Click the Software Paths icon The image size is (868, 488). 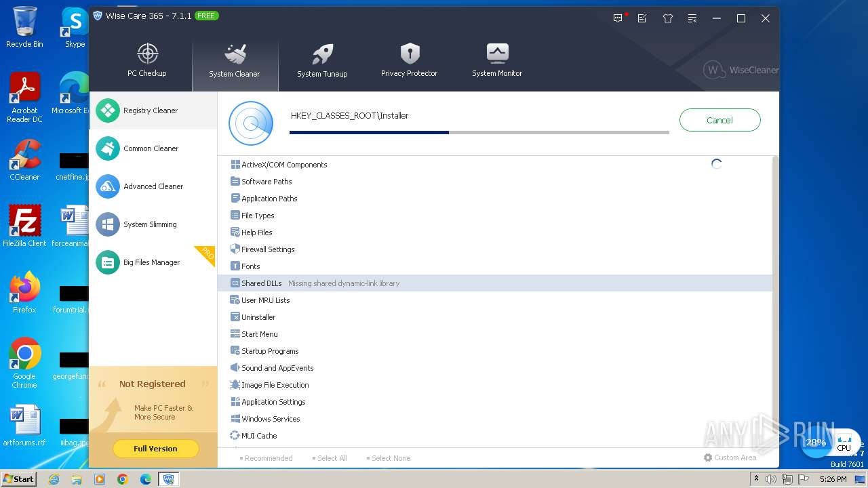click(x=235, y=182)
